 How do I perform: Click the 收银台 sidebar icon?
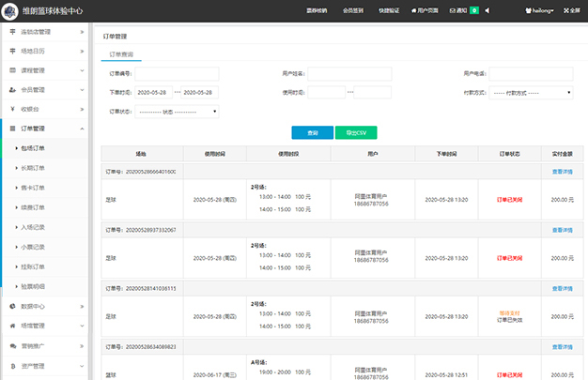point(11,109)
